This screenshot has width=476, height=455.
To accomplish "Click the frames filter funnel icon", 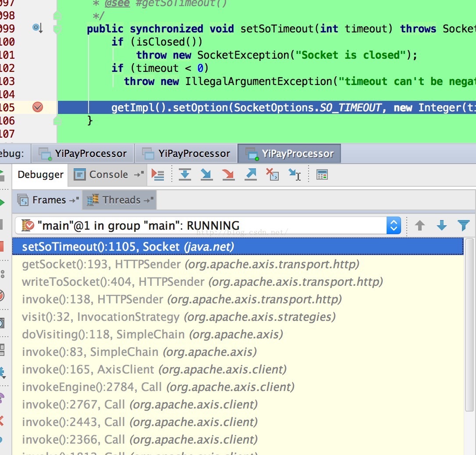I will 464,225.
